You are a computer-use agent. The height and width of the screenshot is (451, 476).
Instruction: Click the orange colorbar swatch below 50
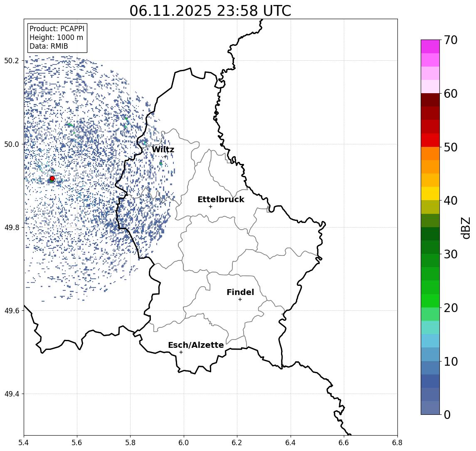430,154
